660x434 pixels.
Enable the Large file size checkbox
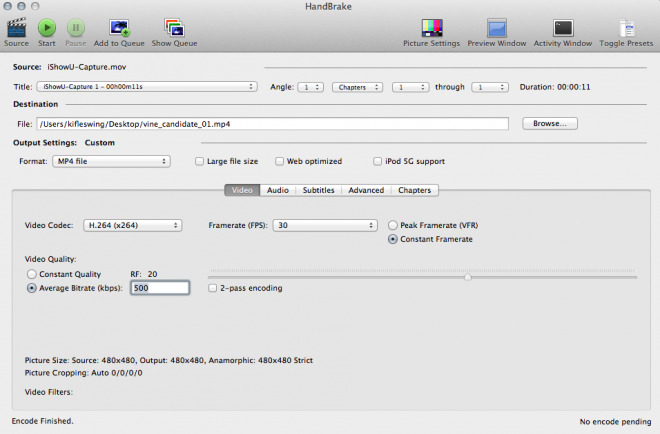click(x=199, y=161)
